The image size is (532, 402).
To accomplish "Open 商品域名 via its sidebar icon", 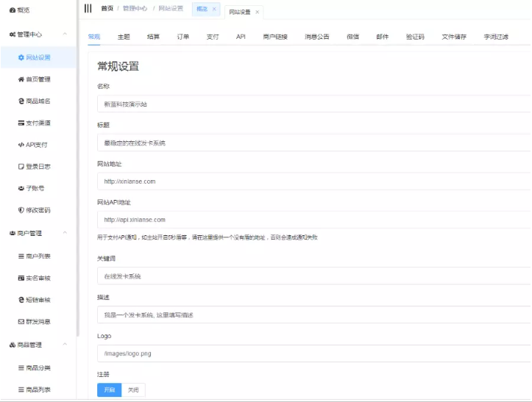I will 21,101.
